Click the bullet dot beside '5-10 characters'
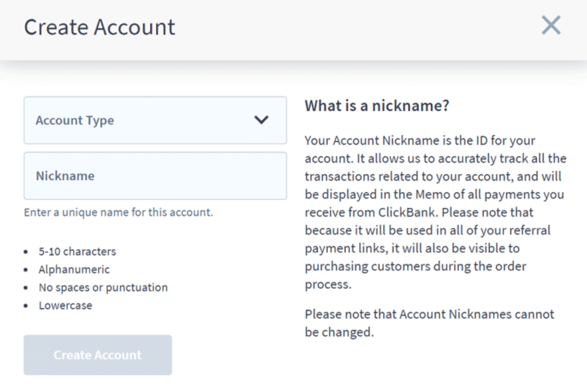 click(25, 252)
